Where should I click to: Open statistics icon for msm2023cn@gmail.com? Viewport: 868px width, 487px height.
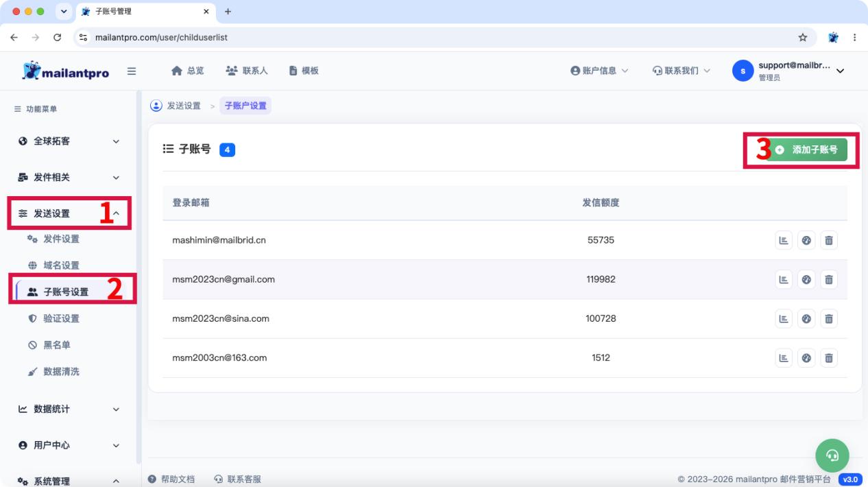click(784, 279)
